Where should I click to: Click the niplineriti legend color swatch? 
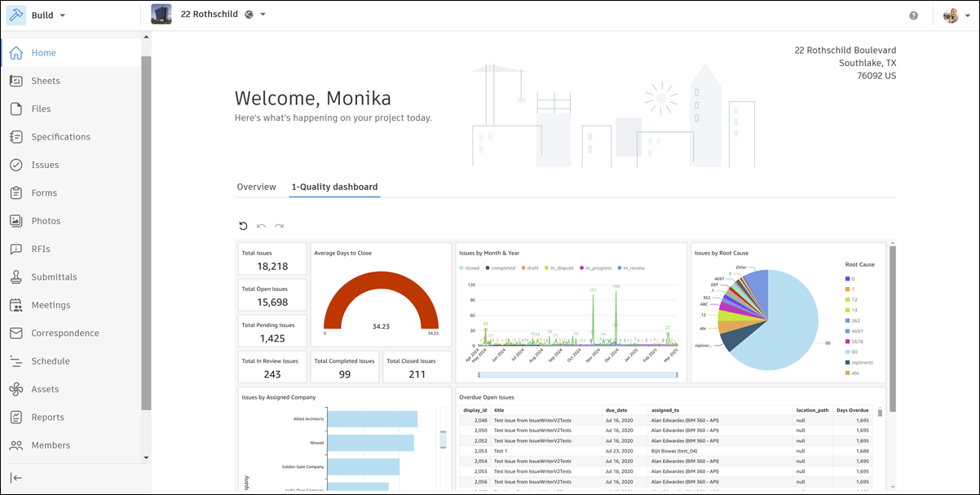click(x=847, y=362)
